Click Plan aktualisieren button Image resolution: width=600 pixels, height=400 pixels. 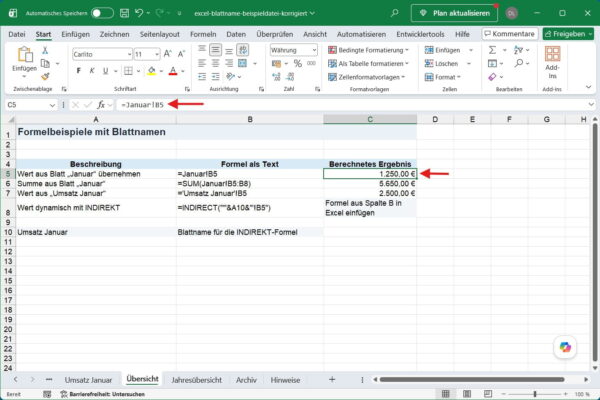pos(455,13)
